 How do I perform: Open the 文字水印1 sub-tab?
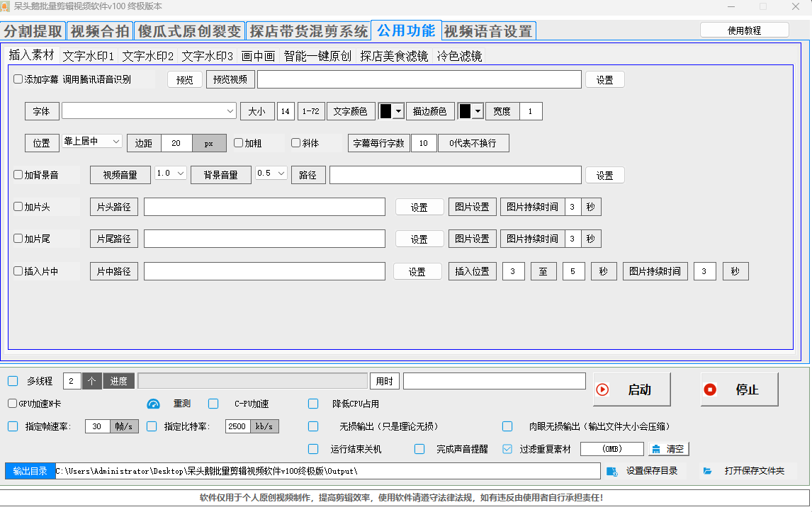[x=88, y=56]
